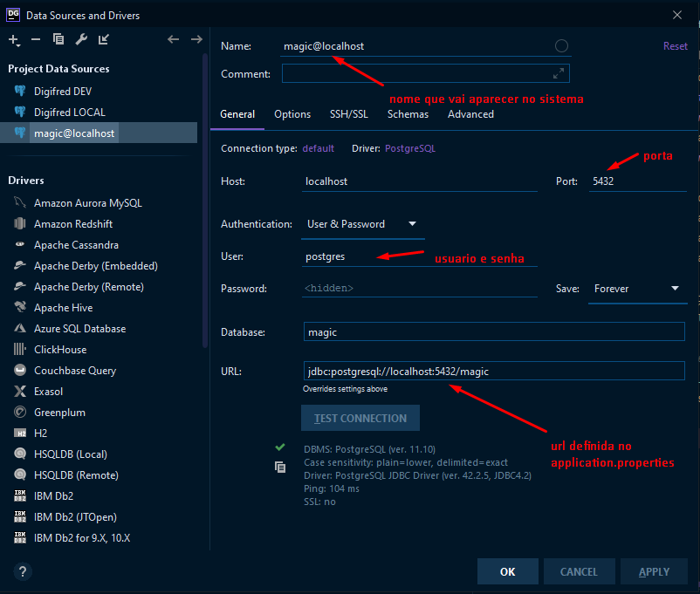Open the Authentication dropdown
Image resolution: width=700 pixels, height=594 pixels.
[x=363, y=224]
